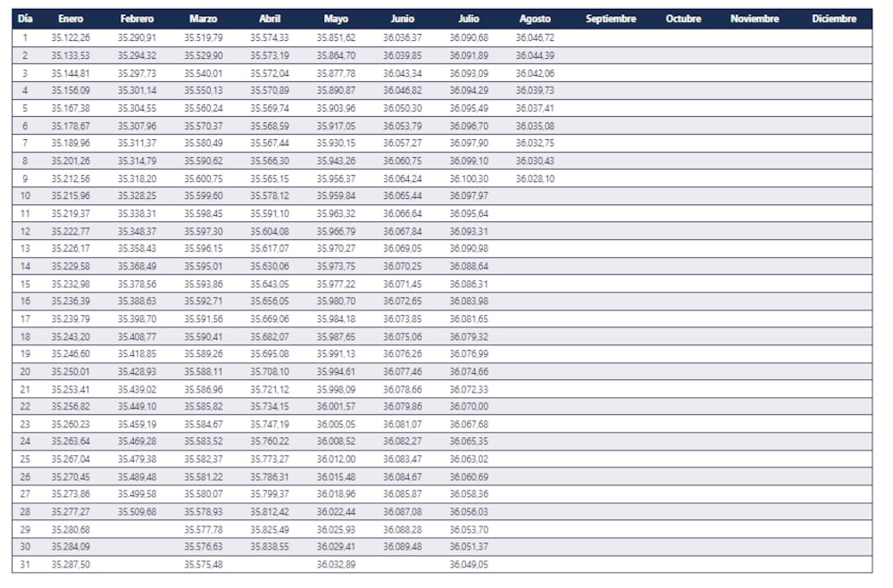Select the Mayo day 31 value 36.032,89
Viewport: 893px width, 588px height.
click(x=336, y=564)
